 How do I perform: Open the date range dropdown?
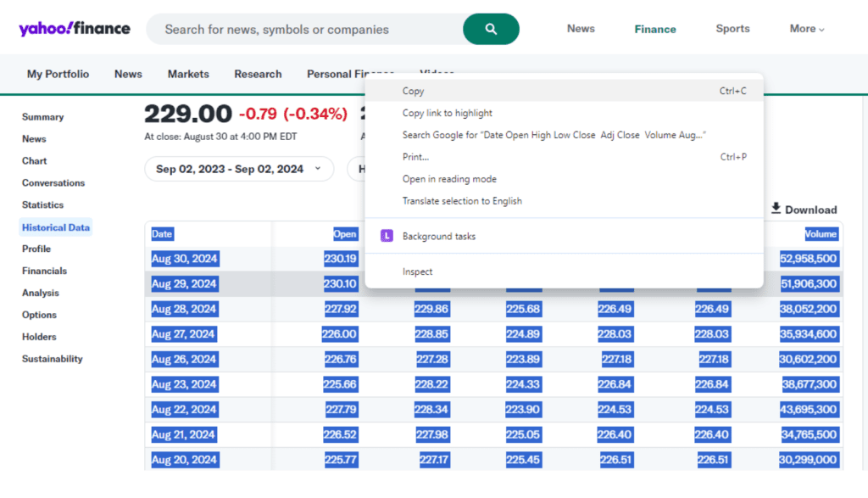pos(238,169)
